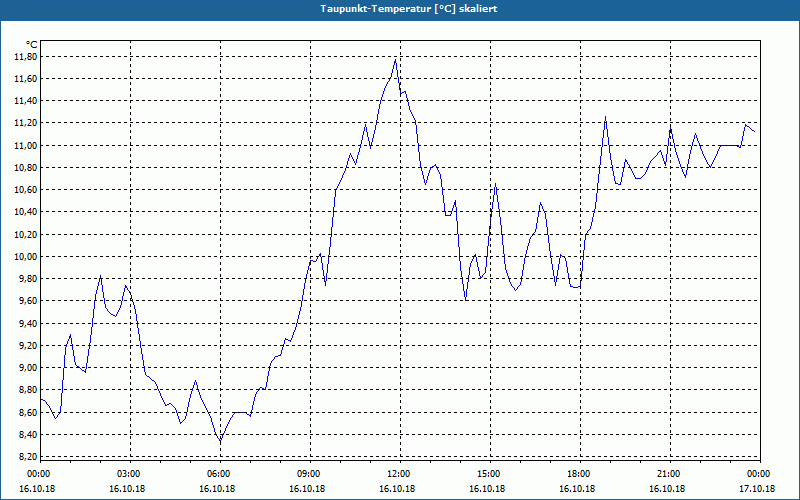Image resolution: width=800 pixels, height=500 pixels.
Task: Click the 8,40 y-axis label
Action: [x=28, y=435]
